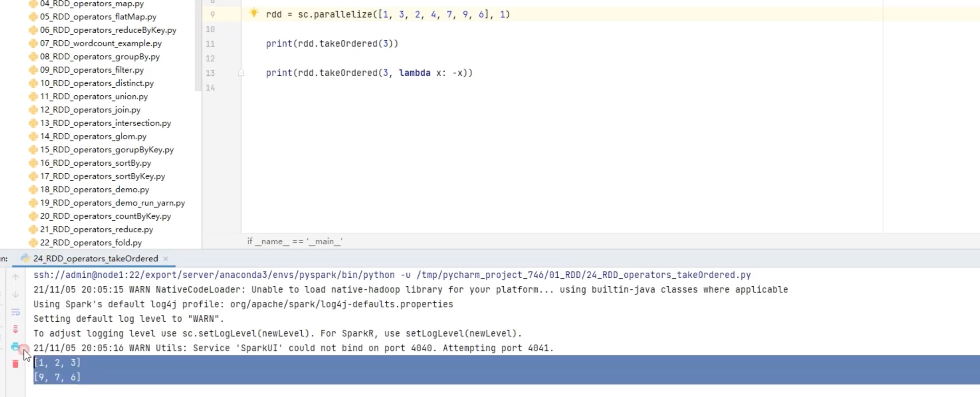Select 12_RDD_operators_join.py
The width and height of the screenshot is (980, 397).
(90, 110)
